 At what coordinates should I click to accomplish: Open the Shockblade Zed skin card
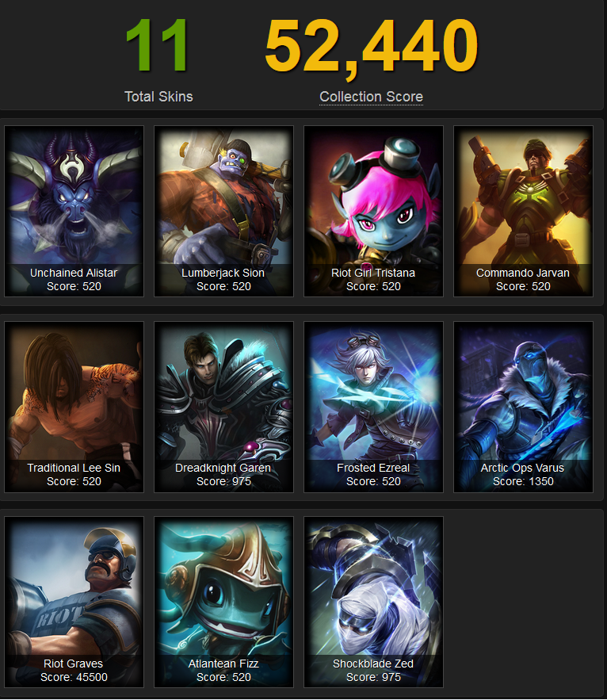click(373, 602)
